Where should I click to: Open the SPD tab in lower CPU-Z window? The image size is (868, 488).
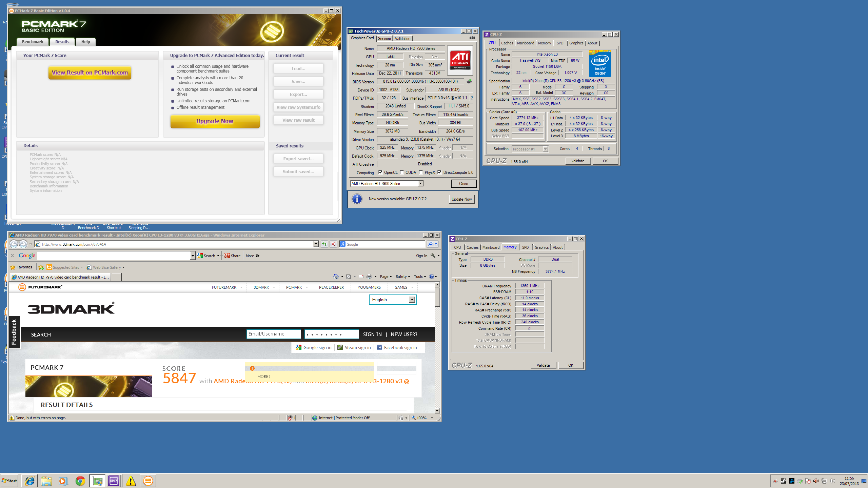tap(525, 247)
